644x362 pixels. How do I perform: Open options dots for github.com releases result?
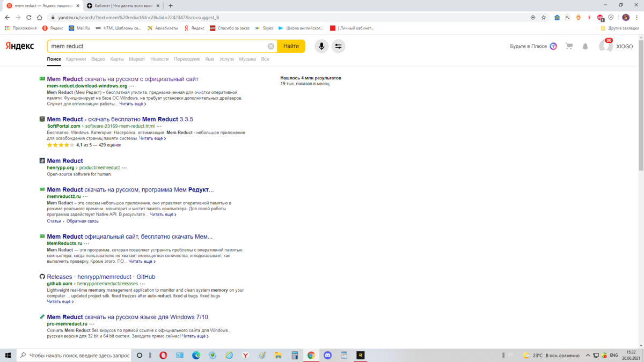tap(142, 284)
